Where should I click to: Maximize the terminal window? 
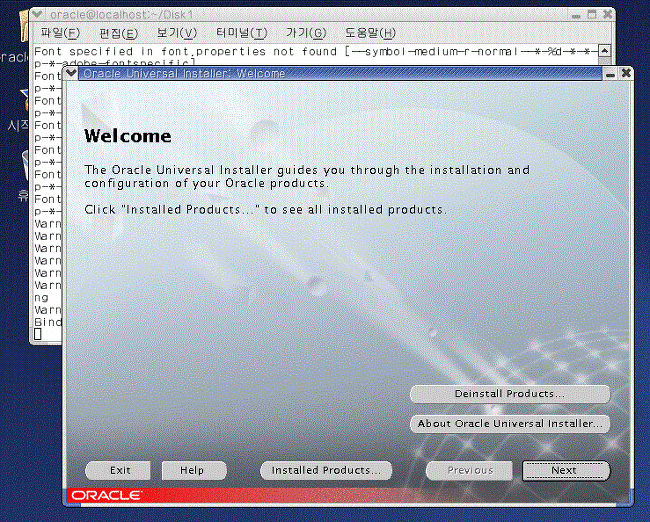coord(592,15)
